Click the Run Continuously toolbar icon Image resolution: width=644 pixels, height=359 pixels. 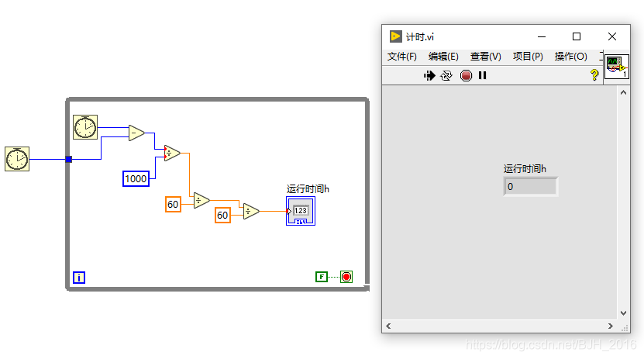click(x=446, y=75)
